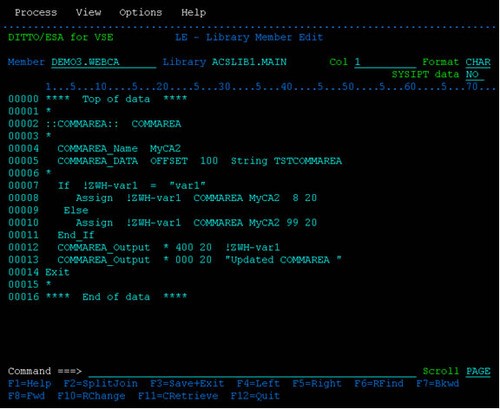Click F7=Bkwd function key
500x409 pixels.
click(x=437, y=384)
